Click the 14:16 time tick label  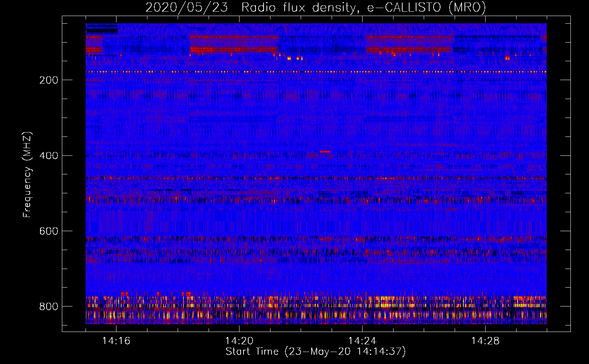point(116,341)
